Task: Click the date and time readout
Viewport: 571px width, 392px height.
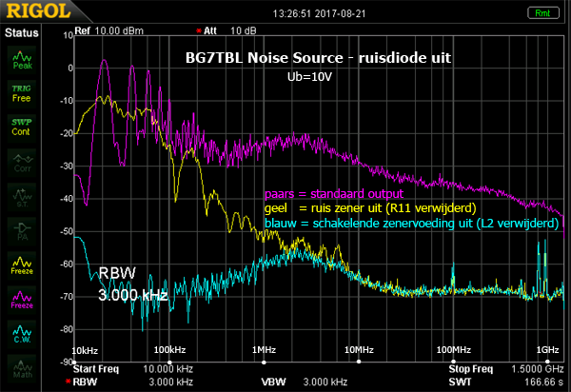Action: [x=319, y=14]
